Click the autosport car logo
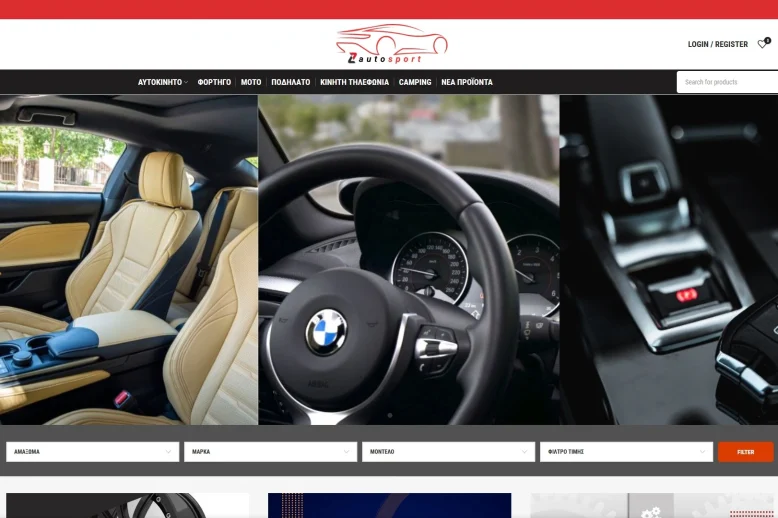 [x=391, y=44]
